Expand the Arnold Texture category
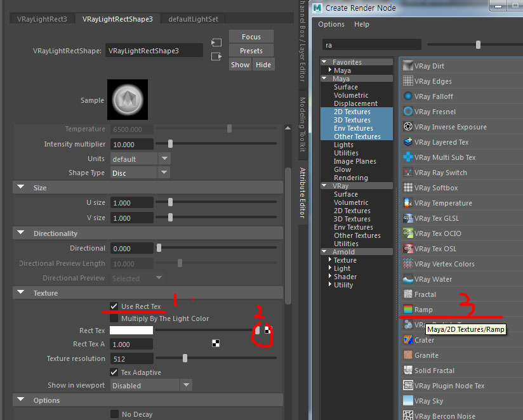This screenshot has width=523, height=420. click(x=330, y=259)
